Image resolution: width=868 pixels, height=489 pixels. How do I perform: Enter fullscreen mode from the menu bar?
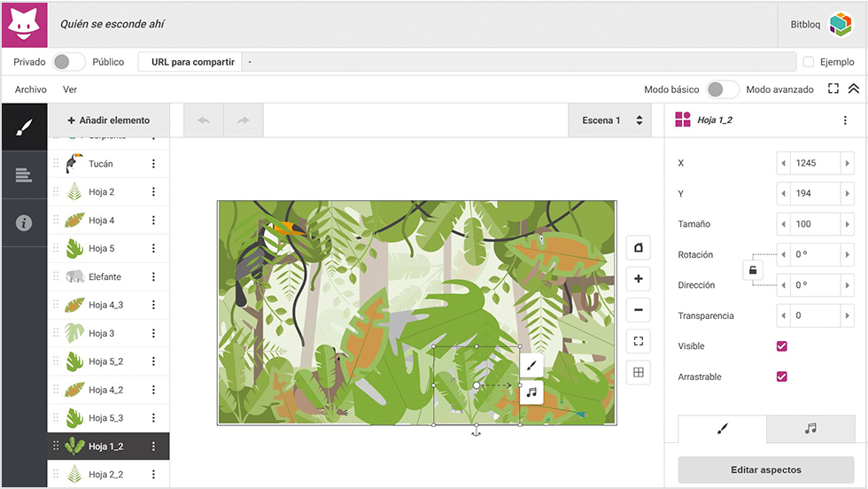(x=833, y=89)
